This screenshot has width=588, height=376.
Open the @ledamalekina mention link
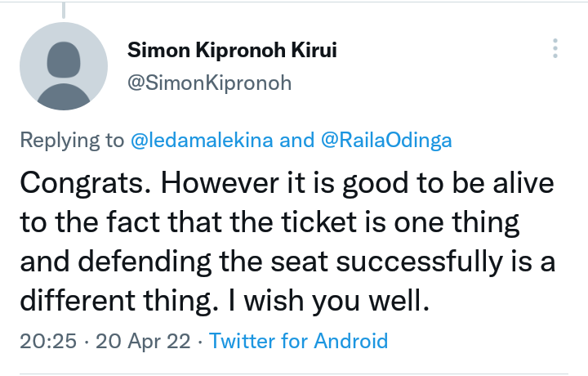(x=202, y=141)
